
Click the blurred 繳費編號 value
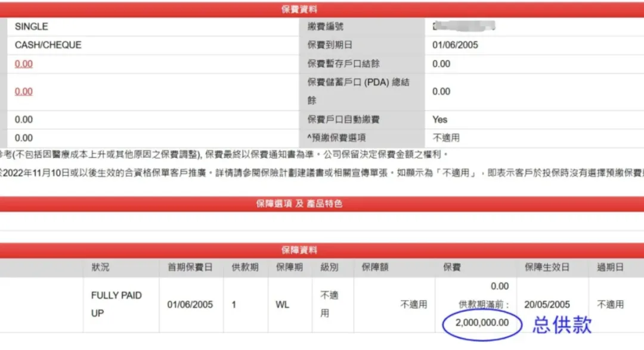(465, 26)
